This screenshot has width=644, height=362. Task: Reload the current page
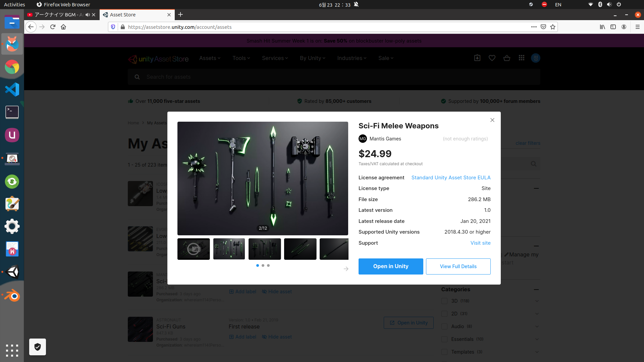[53, 27]
